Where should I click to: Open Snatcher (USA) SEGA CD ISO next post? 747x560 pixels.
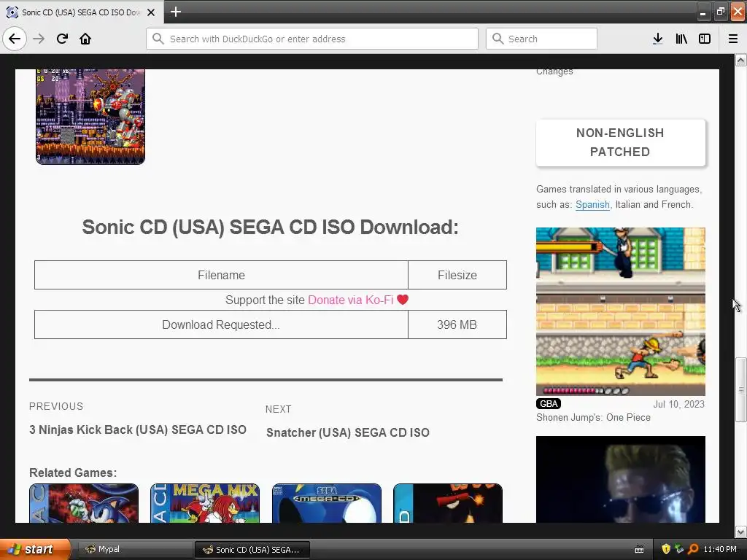(x=348, y=432)
